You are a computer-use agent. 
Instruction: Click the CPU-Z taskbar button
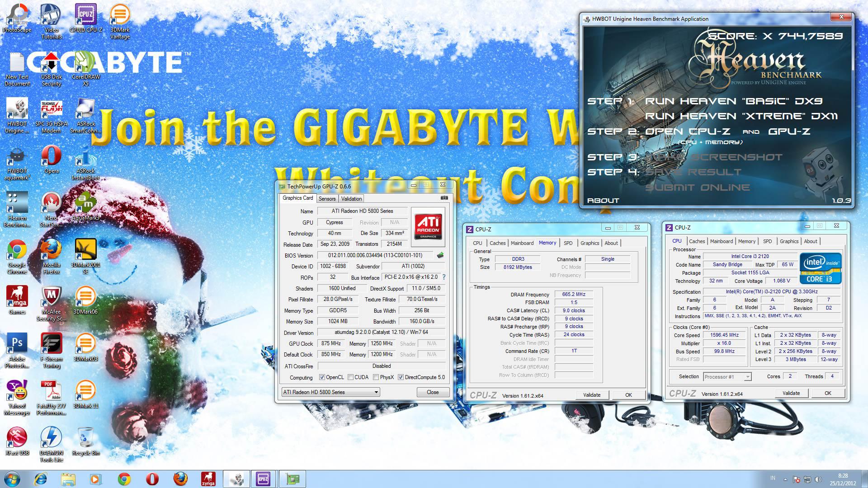coord(264,479)
